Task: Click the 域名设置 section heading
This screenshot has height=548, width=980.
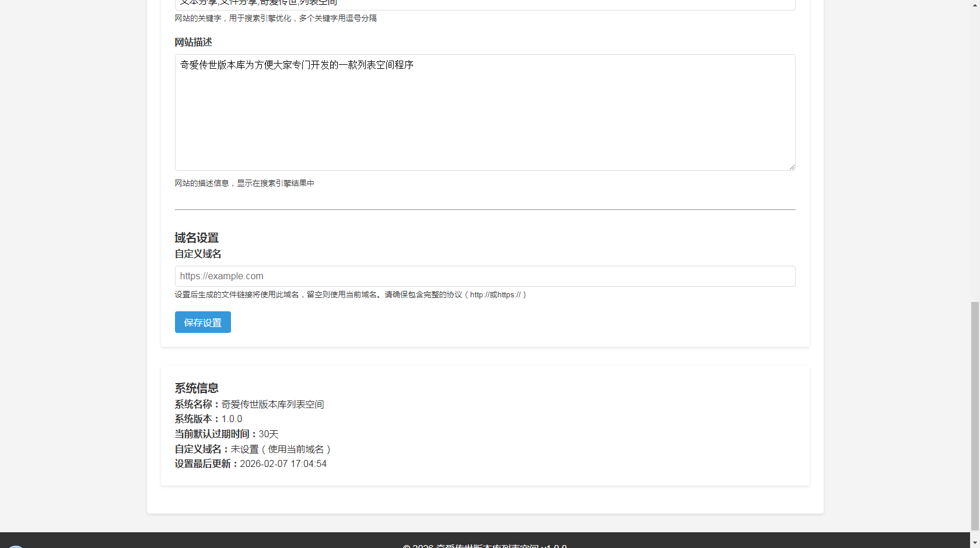Action: [x=197, y=238]
